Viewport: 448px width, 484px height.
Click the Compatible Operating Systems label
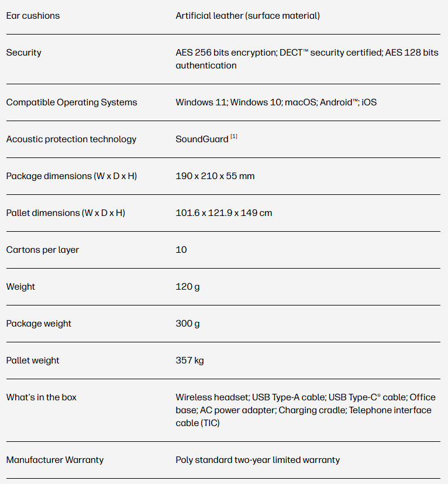point(71,102)
